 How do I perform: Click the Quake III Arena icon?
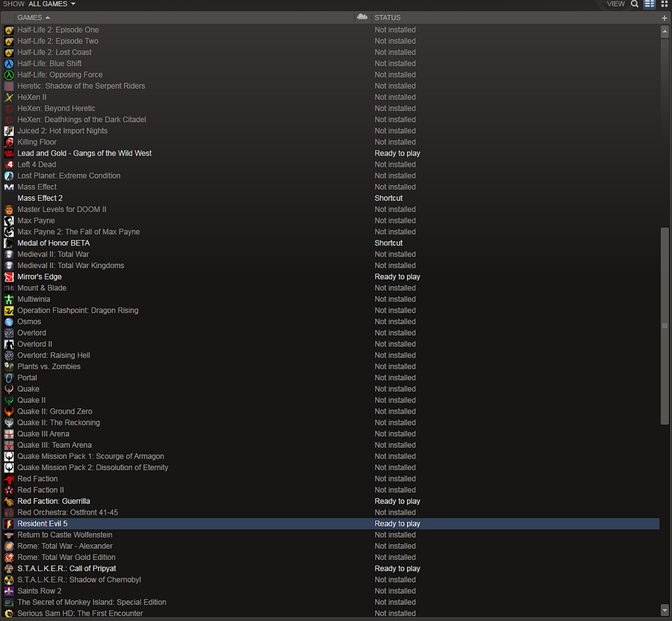[x=9, y=434]
